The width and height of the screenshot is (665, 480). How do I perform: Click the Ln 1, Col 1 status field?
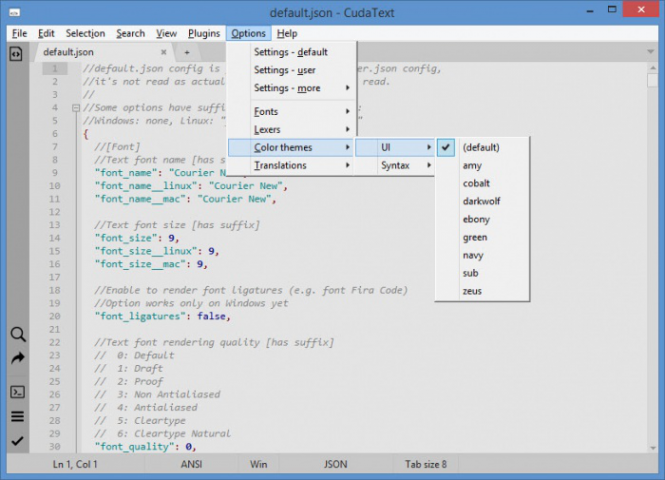[75, 464]
